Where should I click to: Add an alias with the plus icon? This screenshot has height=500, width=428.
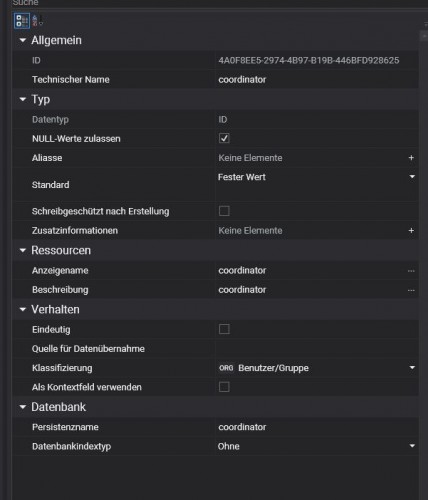tap(411, 158)
